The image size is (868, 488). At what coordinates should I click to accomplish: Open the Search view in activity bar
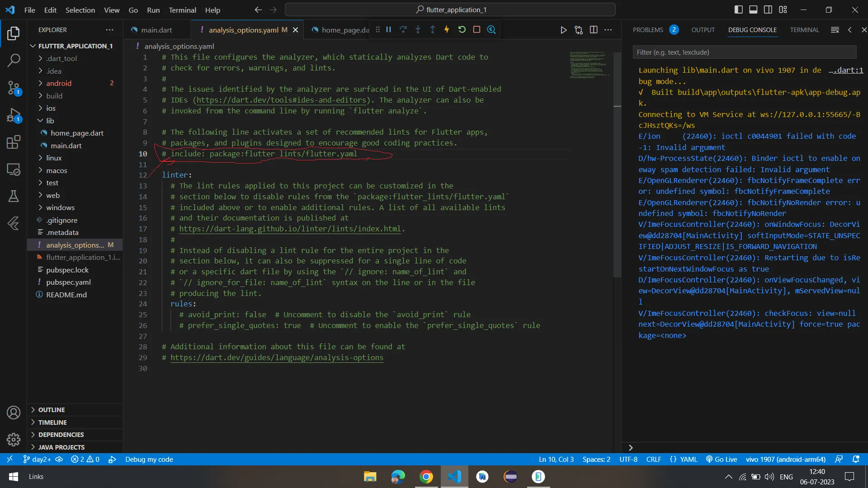tap(14, 60)
